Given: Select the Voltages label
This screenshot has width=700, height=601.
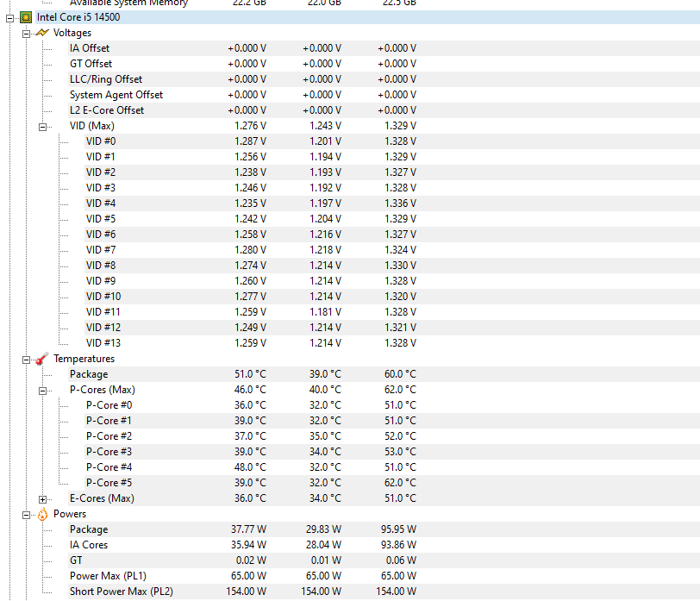Looking at the screenshot, I should [x=72, y=33].
